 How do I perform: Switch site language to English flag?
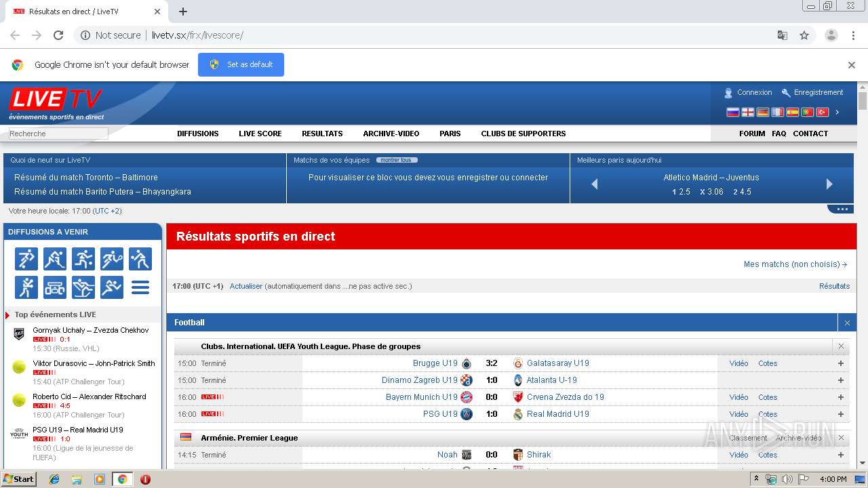pos(747,113)
